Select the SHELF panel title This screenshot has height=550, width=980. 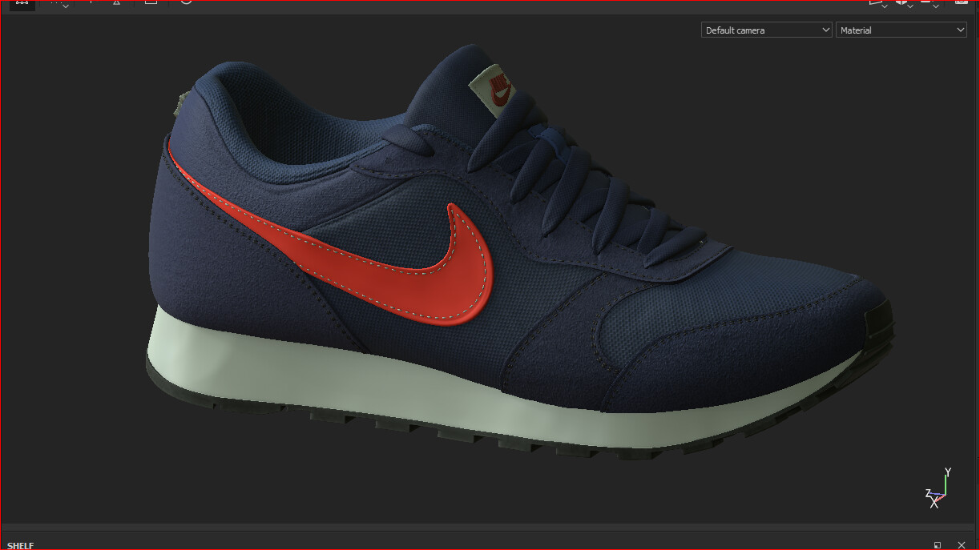pyautogui.click(x=21, y=545)
